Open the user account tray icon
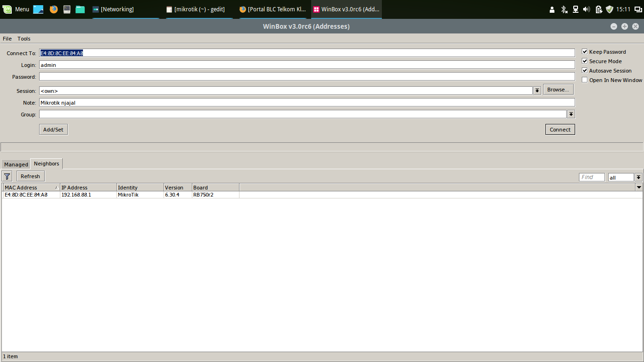Screen dimensions: 644x362 [x=553, y=9]
